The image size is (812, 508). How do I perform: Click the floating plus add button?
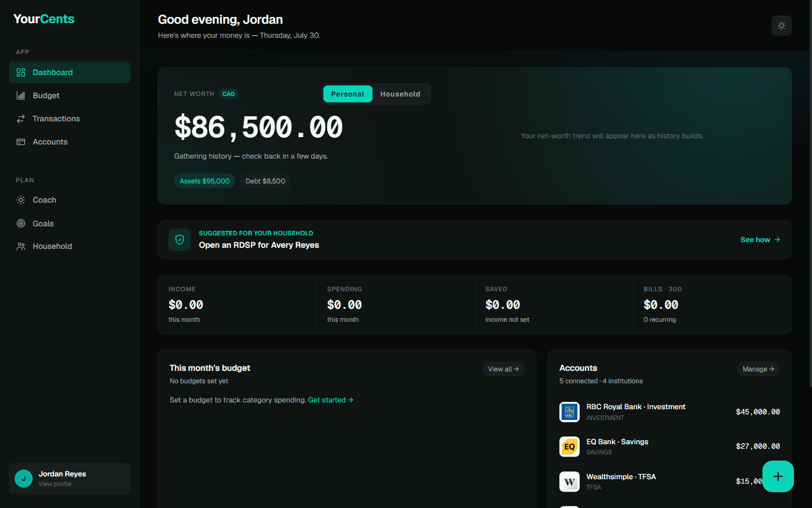point(778,476)
